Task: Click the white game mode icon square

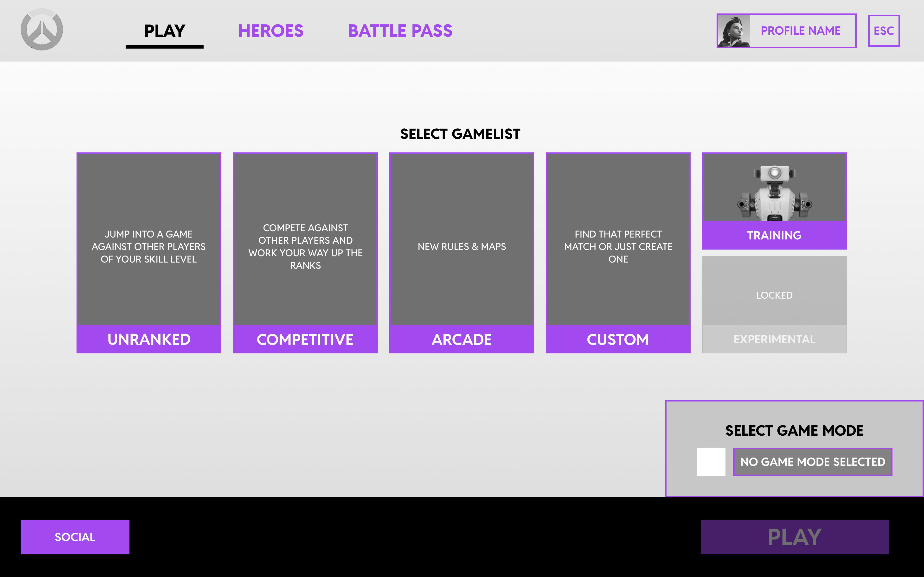Action: tap(711, 462)
